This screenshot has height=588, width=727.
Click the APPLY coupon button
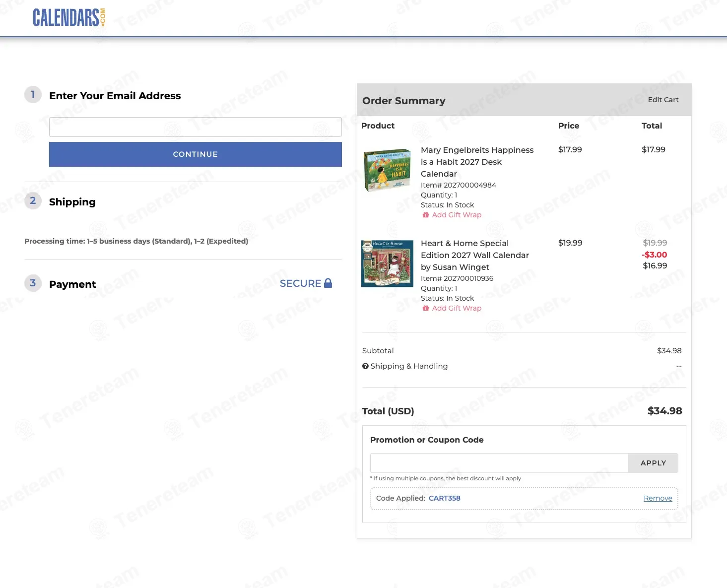point(653,463)
